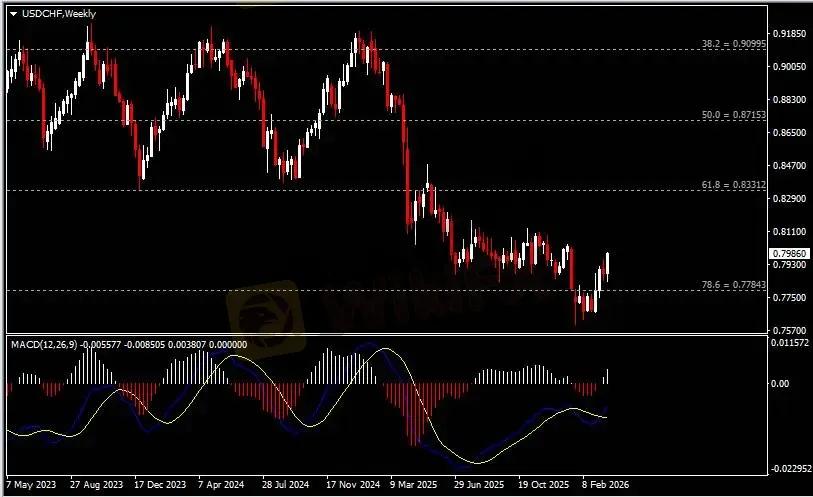The width and height of the screenshot is (813, 497).
Task: Click price axis value 0.90050
Action: tap(789, 66)
